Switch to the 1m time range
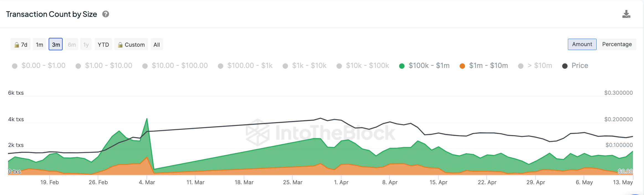Image resolution: width=644 pixels, height=195 pixels. click(40, 44)
